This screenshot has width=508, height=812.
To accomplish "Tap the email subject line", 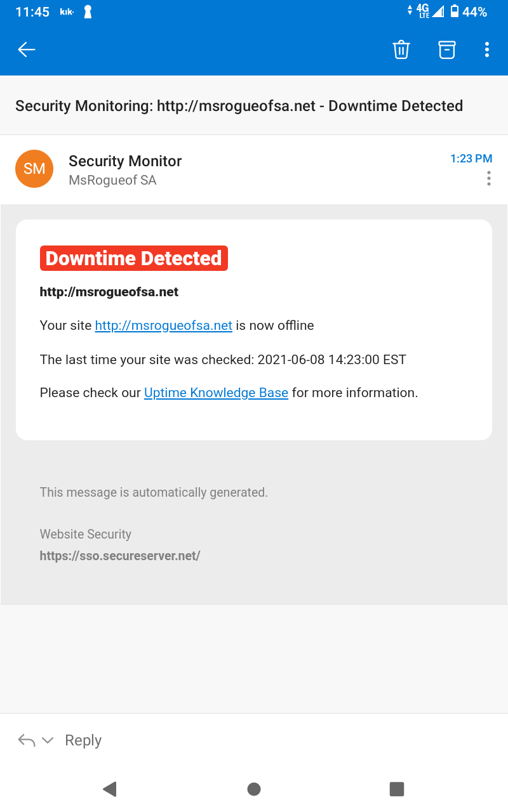I will click(239, 106).
